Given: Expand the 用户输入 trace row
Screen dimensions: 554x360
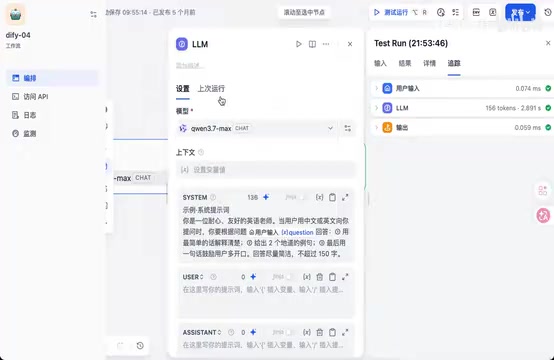Looking at the screenshot, I should [462, 88].
